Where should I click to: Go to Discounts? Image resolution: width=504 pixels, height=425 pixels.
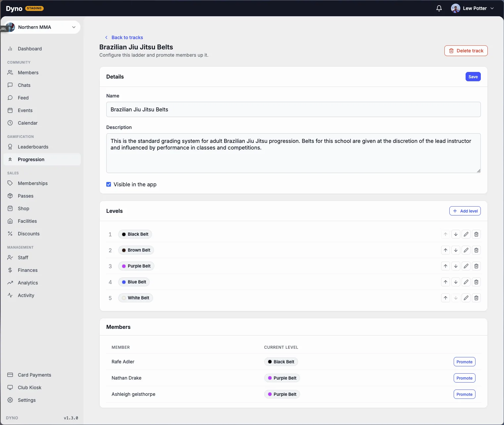[x=42, y=234]
